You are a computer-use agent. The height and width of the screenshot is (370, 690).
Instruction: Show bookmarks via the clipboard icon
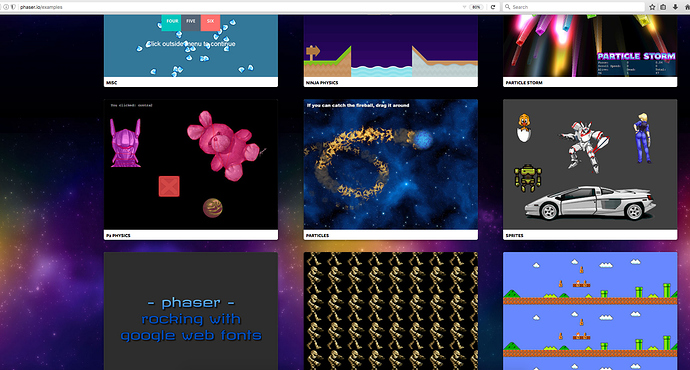coord(663,7)
